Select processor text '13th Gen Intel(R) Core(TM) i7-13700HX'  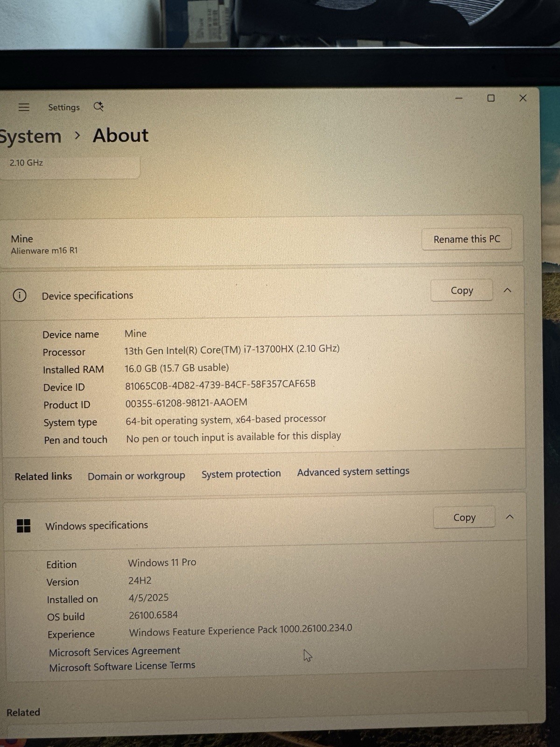pyautogui.click(x=209, y=350)
